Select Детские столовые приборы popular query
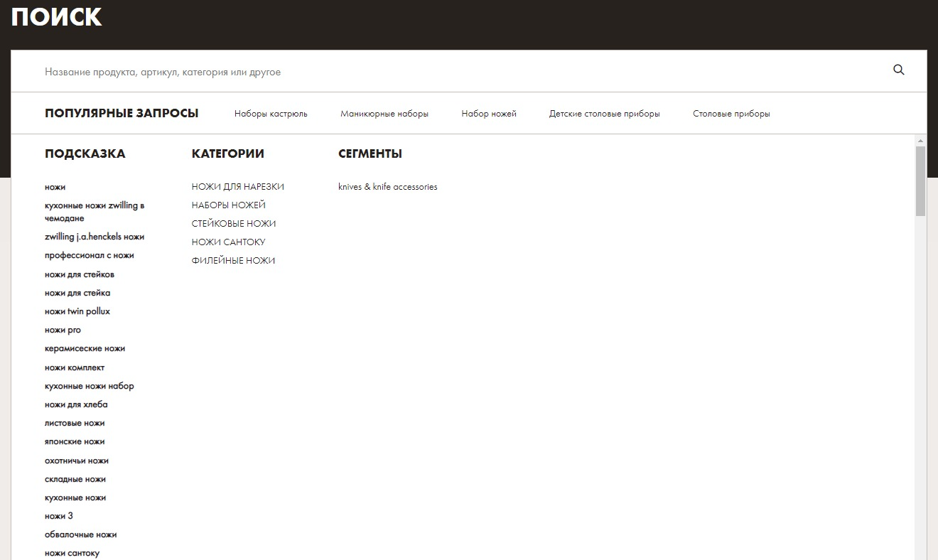 pyautogui.click(x=604, y=114)
